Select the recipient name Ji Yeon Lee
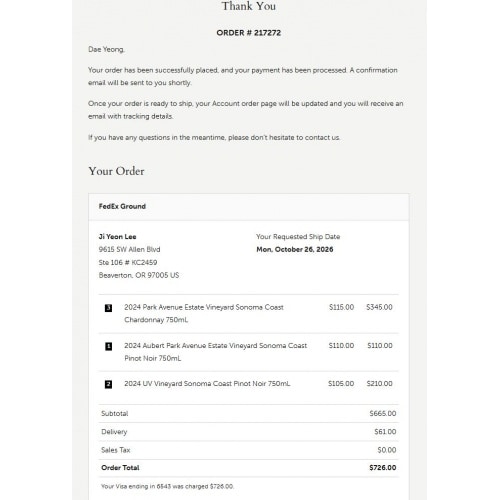Screen dimensions: 500x500 tap(117, 237)
